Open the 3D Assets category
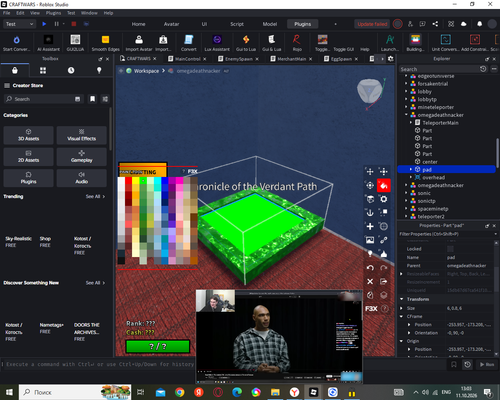The height and width of the screenshot is (400, 500). [28, 135]
